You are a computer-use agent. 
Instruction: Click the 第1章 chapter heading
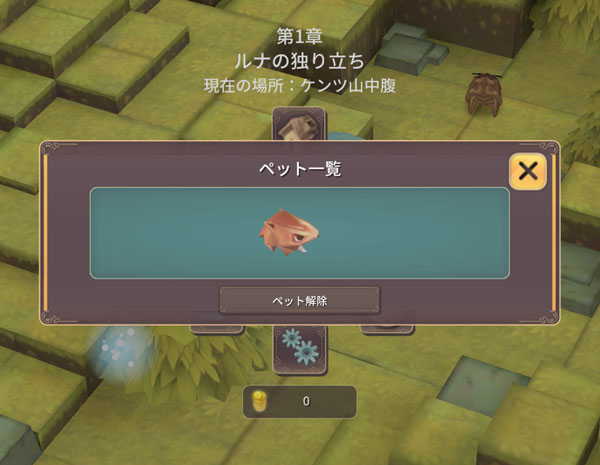click(300, 37)
